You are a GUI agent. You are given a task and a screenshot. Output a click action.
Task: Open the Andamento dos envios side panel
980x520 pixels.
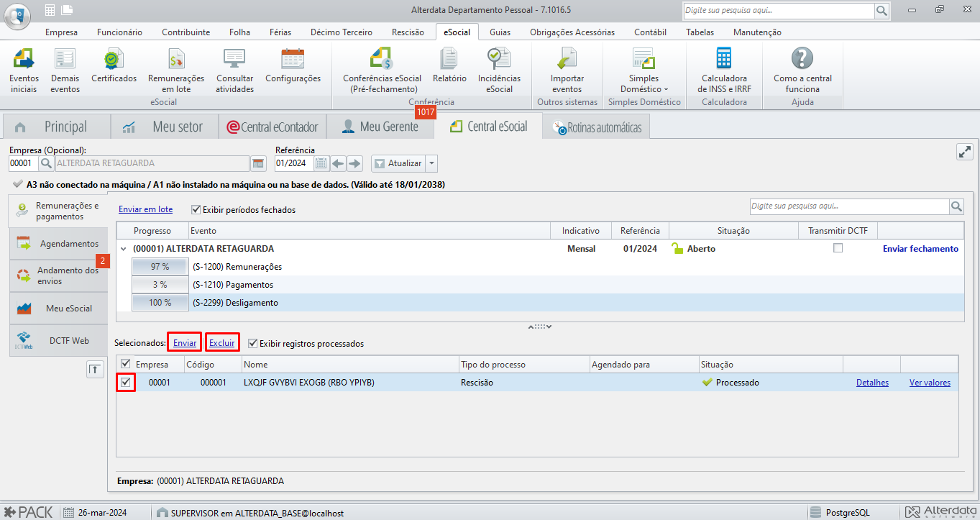(x=59, y=276)
